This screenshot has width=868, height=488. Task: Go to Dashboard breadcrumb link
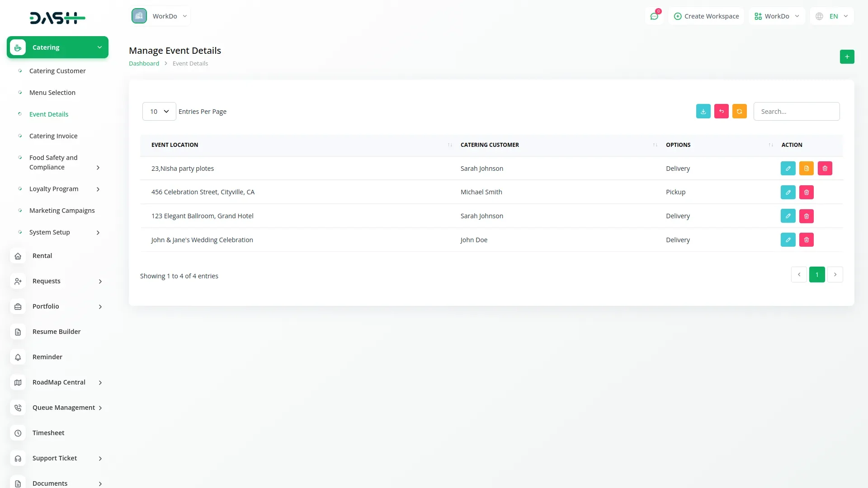[144, 64]
